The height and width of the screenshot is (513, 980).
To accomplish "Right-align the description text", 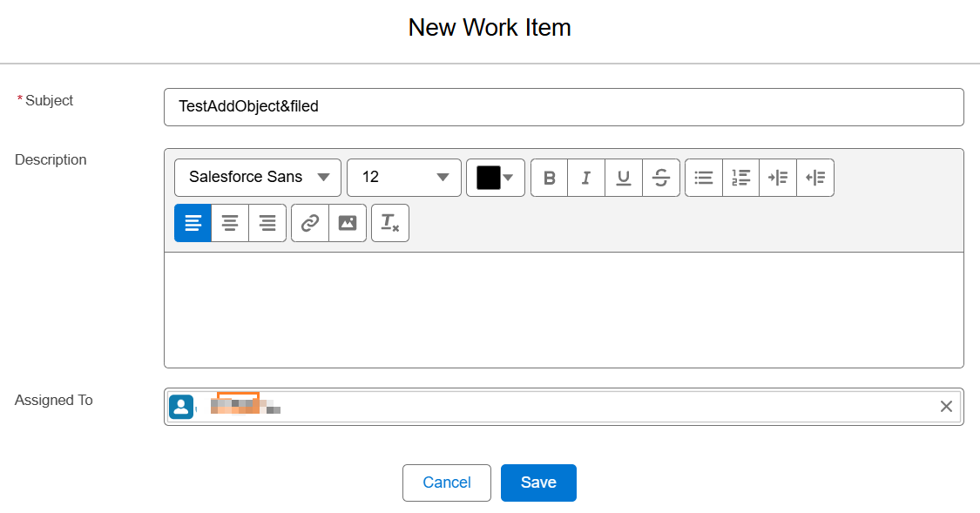I will pos(267,223).
